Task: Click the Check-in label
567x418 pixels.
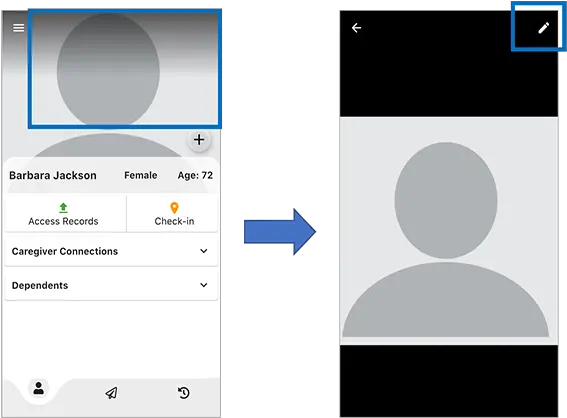Action: 174,221
